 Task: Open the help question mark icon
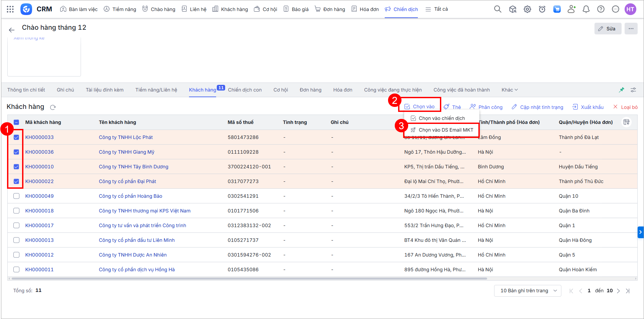[601, 9]
